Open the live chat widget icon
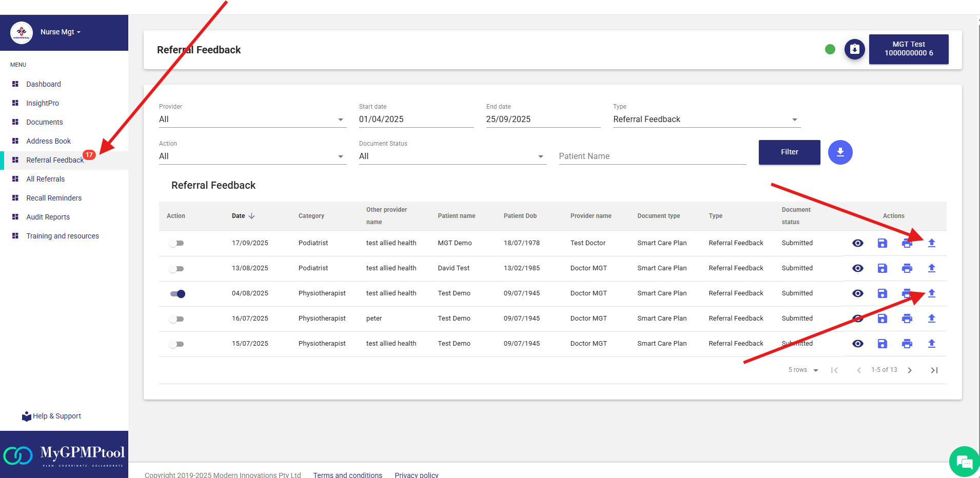The width and height of the screenshot is (980, 478). tap(964, 462)
